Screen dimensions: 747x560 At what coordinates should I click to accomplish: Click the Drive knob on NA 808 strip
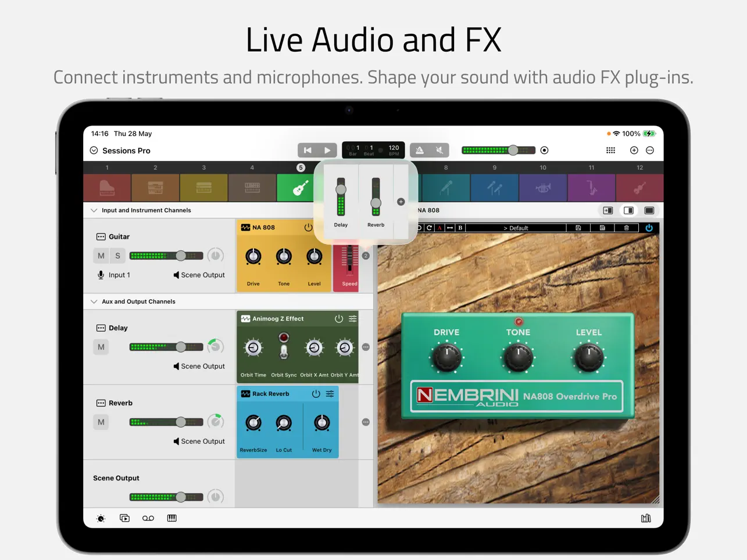253,256
